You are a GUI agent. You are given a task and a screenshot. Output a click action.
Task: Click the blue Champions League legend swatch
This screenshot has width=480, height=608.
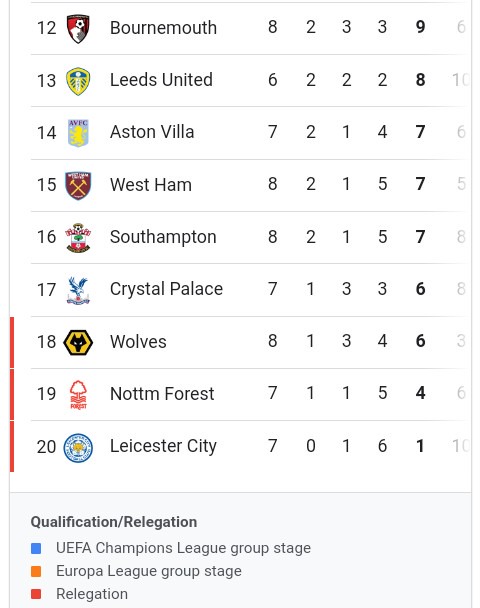(x=36, y=548)
